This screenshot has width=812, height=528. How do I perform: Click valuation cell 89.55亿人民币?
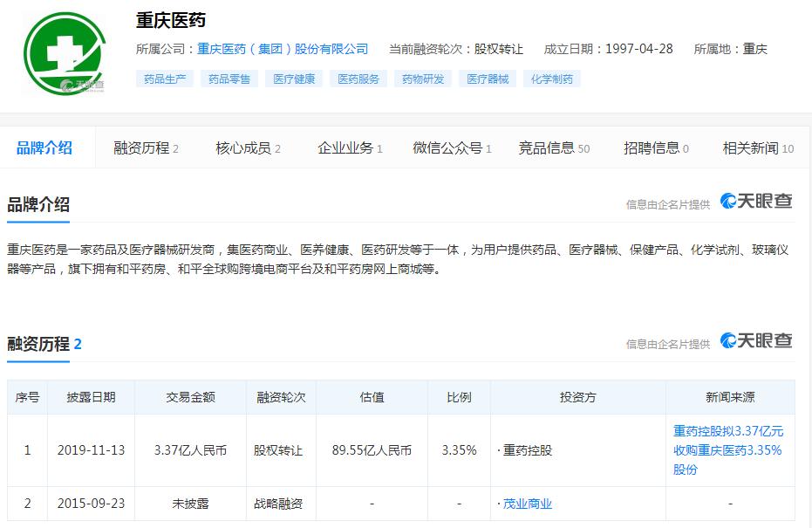(372, 450)
